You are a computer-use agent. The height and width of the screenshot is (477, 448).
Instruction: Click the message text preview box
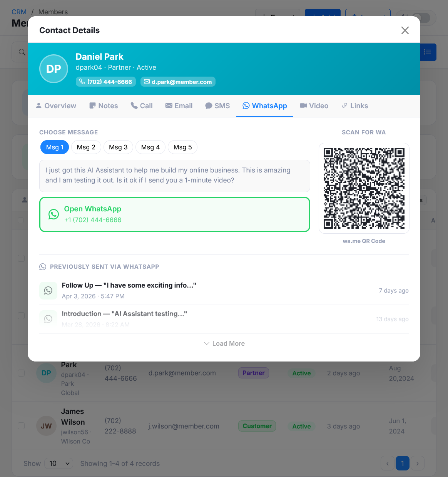(x=175, y=176)
